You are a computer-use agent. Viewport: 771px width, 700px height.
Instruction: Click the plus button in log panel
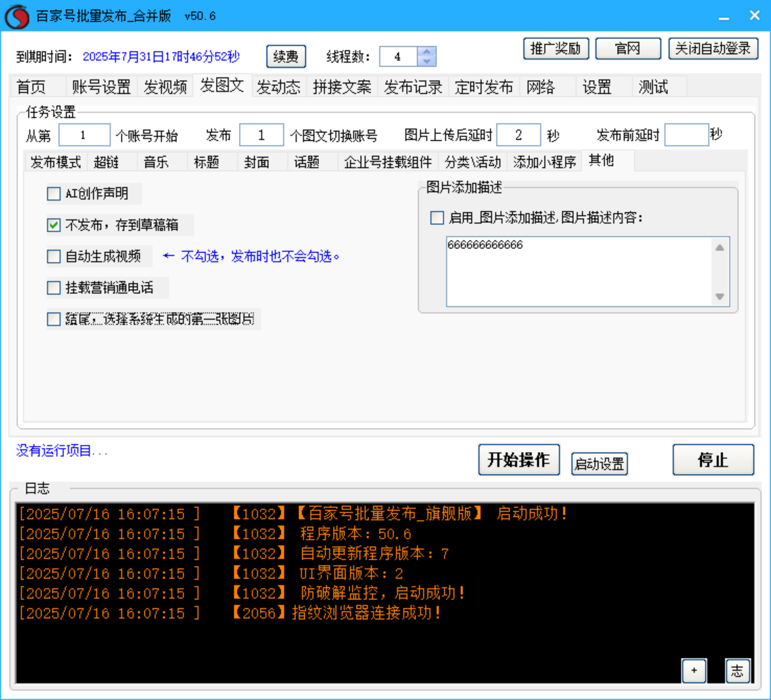click(694, 671)
